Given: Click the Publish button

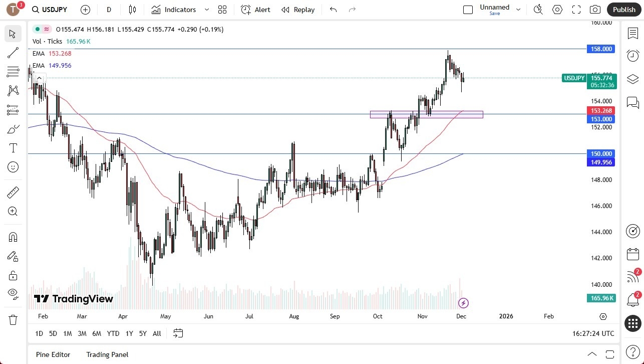Looking at the screenshot, I should pos(623,9).
